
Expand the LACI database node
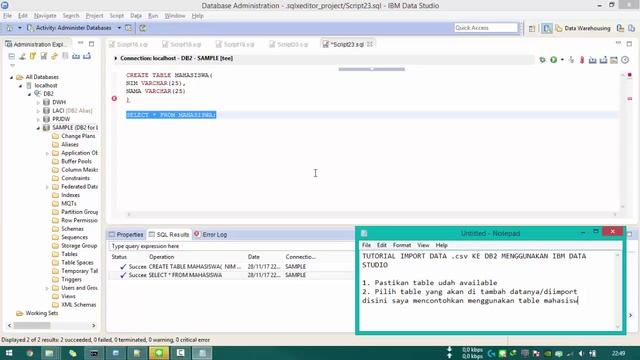click(38, 111)
